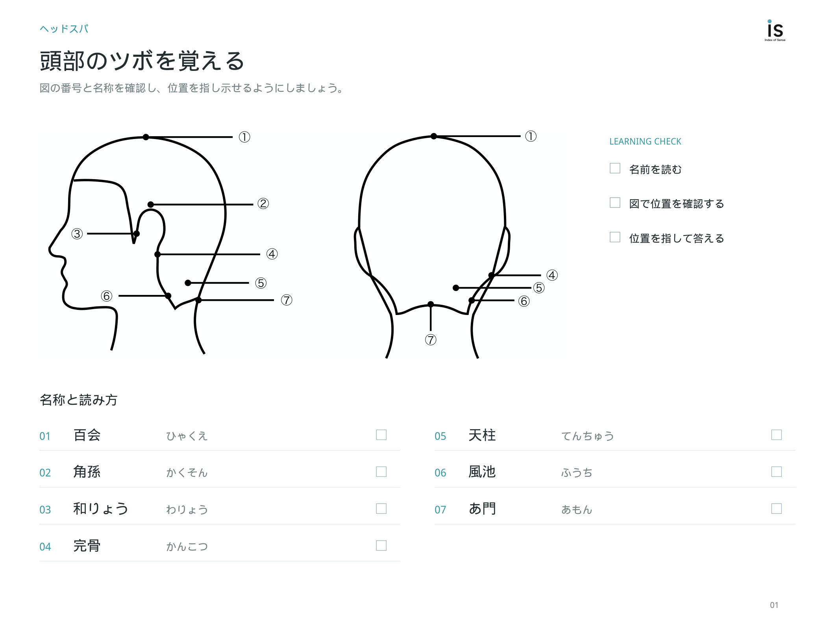
Task: Click the 頭部のツボを覚える title
Action: (142, 61)
